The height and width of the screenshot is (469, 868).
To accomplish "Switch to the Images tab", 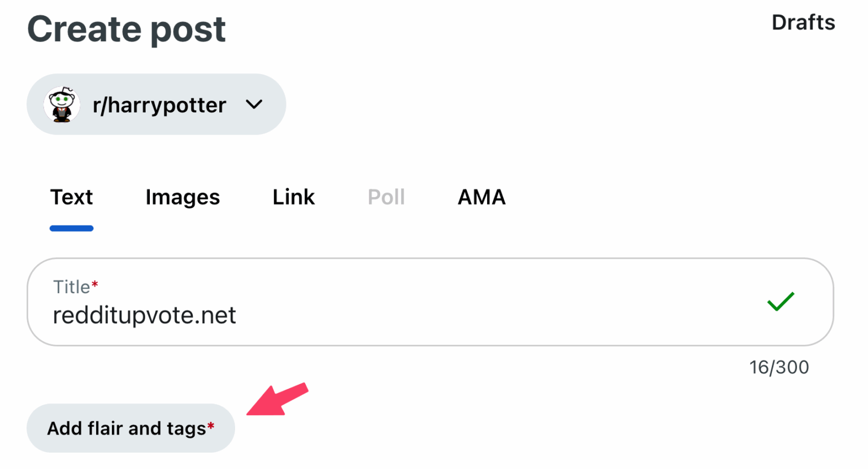I will click(x=183, y=197).
